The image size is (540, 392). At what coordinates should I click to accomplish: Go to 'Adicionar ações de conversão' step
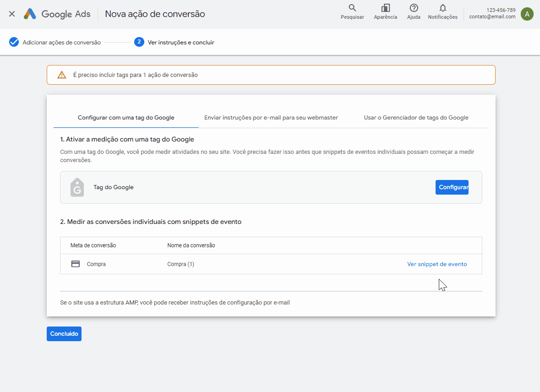pyautogui.click(x=62, y=43)
